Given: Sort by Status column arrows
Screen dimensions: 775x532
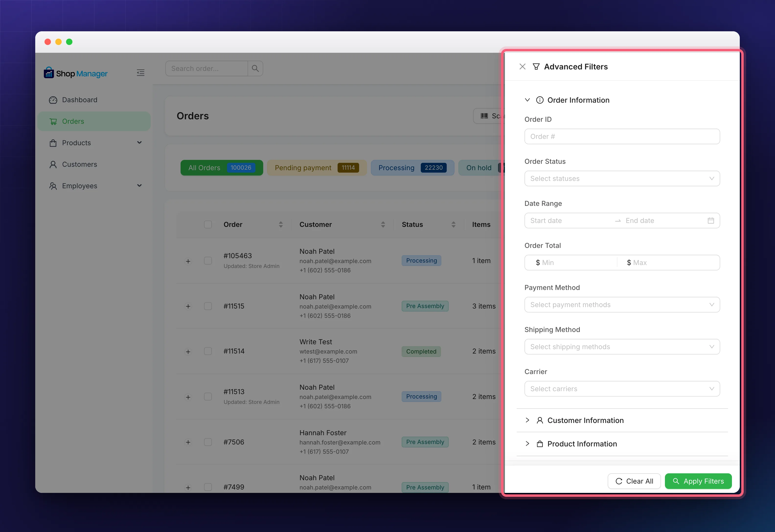Looking at the screenshot, I should point(453,224).
